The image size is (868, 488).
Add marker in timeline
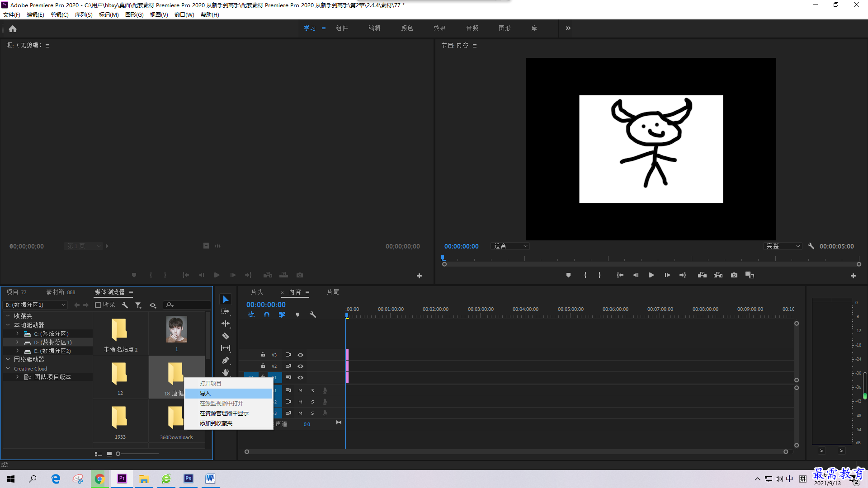297,314
